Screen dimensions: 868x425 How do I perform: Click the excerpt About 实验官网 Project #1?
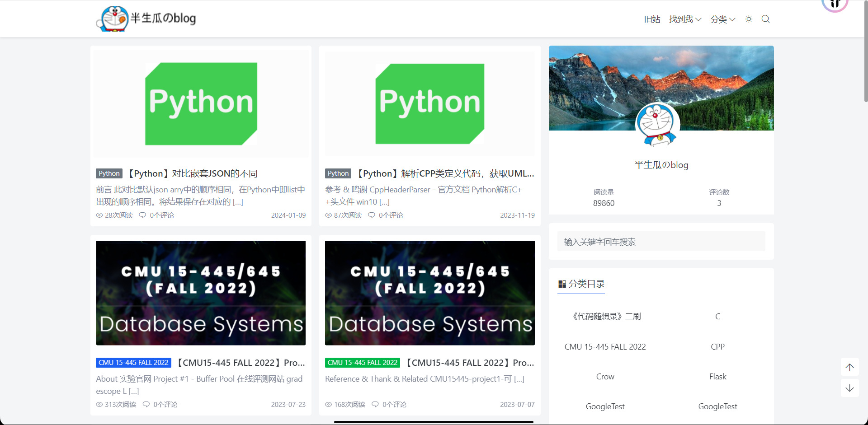point(199,385)
